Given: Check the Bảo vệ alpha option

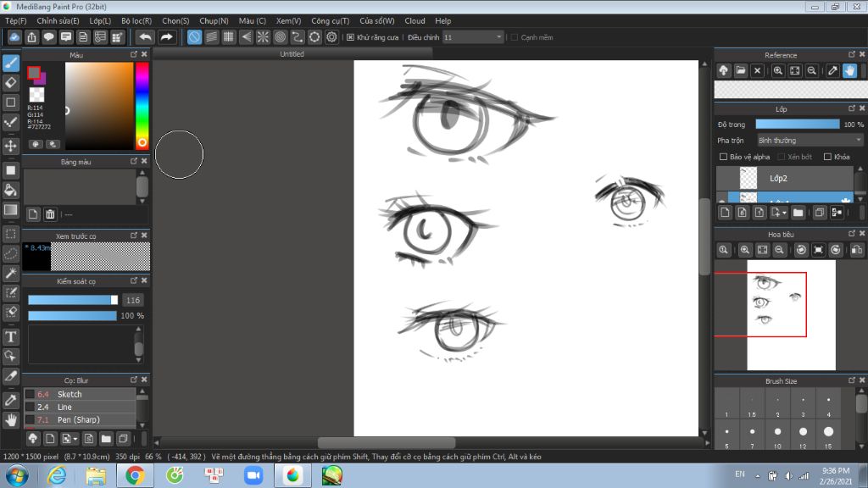Looking at the screenshot, I should (x=723, y=157).
